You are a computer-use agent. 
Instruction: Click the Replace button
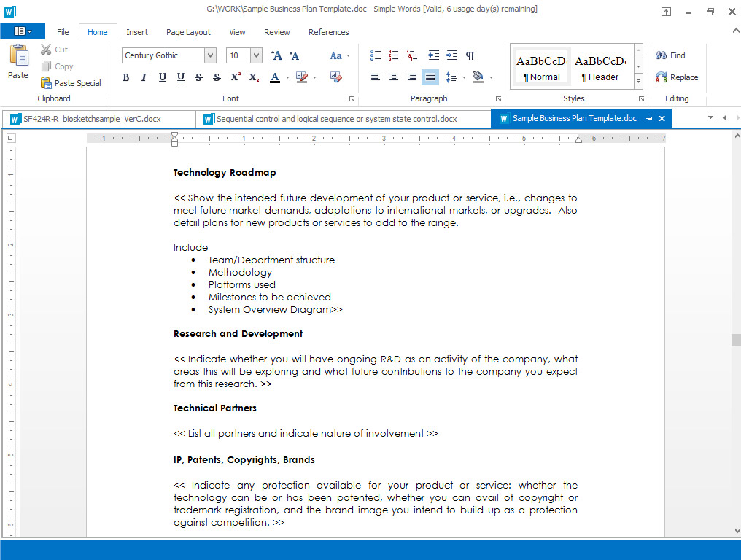point(676,77)
